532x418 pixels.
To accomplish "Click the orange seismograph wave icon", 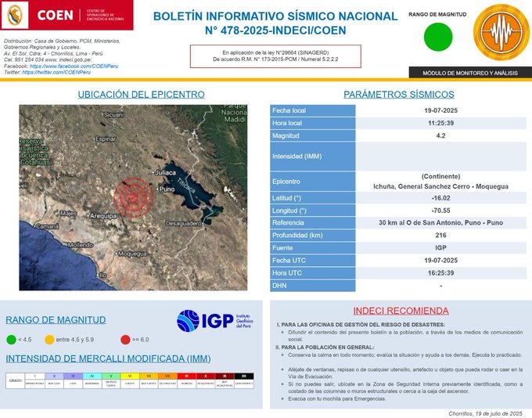I will 501,32.
